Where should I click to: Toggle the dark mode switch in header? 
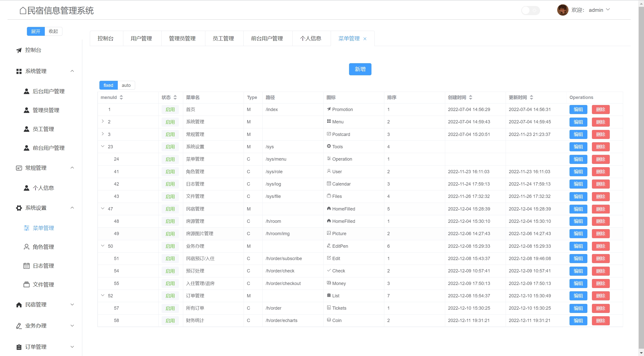(x=530, y=11)
